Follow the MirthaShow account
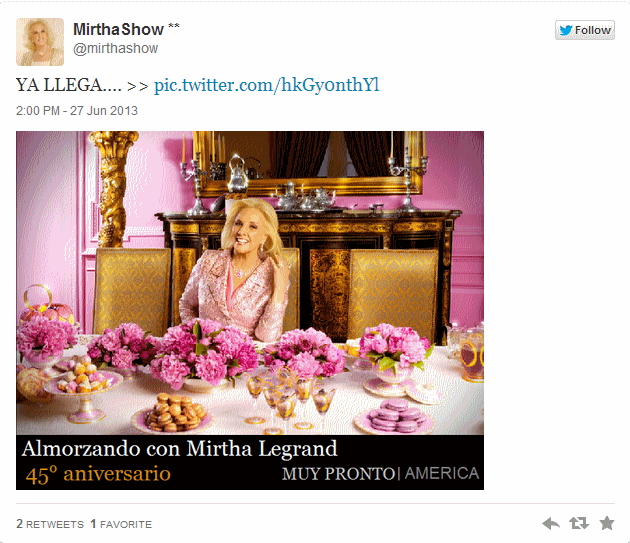 tap(585, 30)
